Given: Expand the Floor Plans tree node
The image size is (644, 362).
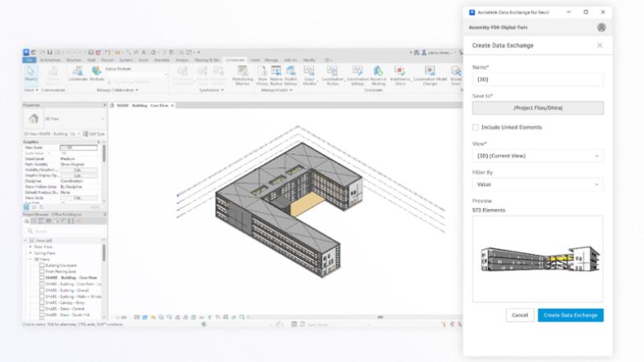Looking at the screenshot, I should coord(30,248).
